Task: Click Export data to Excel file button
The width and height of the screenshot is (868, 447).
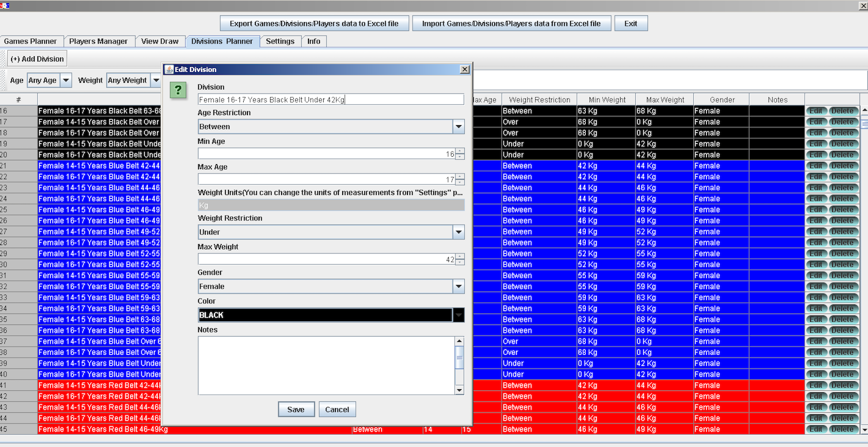Action: (314, 24)
